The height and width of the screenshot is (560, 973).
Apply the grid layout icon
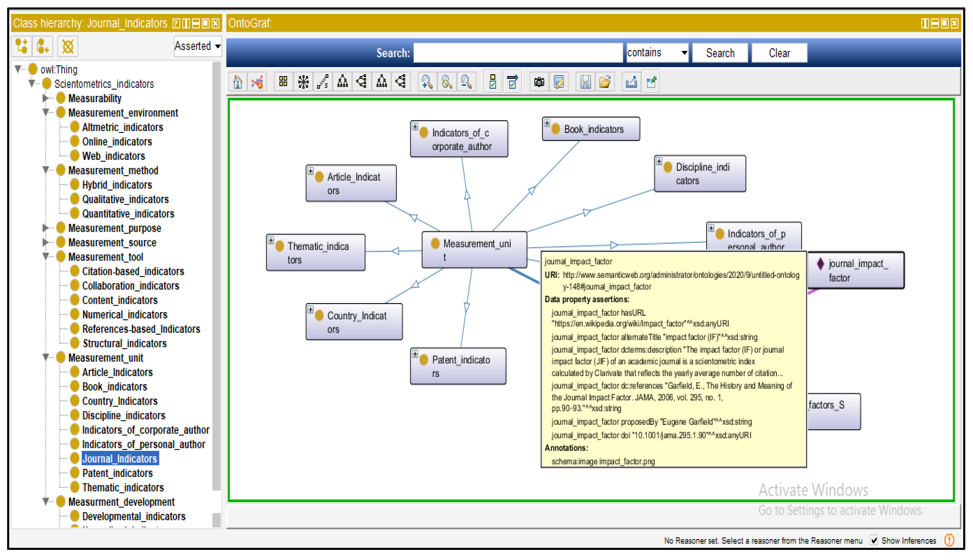pyautogui.click(x=283, y=82)
